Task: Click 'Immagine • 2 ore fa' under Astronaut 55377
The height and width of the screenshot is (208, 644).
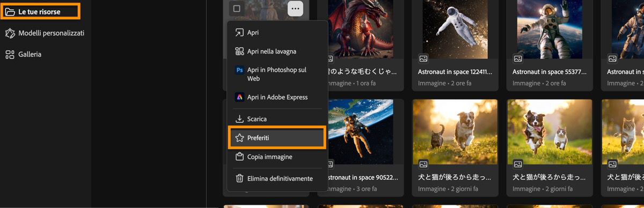Action: [x=539, y=83]
